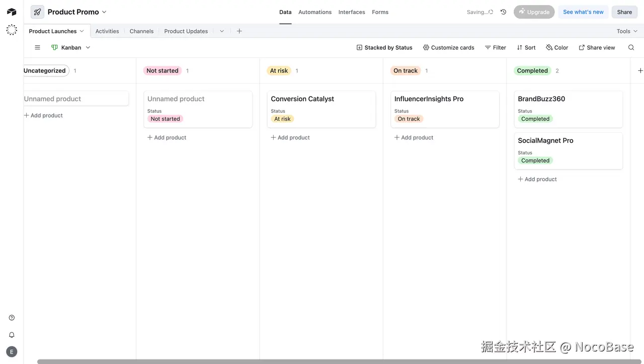Open the Filter options
Image resolution: width=644 pixels, height=364 pixels.
coord(495,47)
